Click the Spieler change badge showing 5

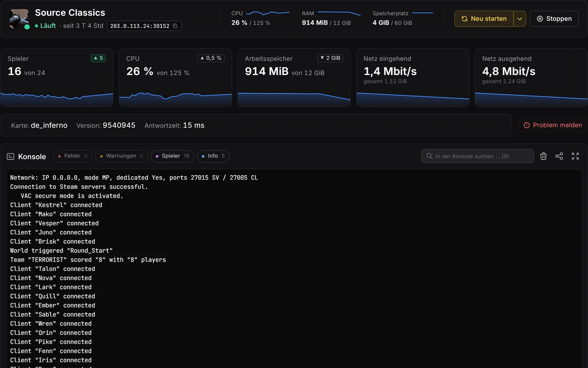click(x=98, y=58)
